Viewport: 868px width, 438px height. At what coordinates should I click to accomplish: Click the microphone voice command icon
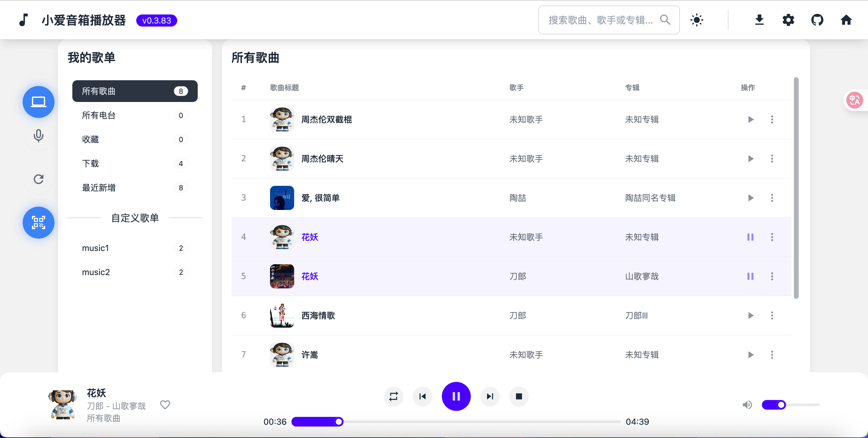tap(38, 135)
